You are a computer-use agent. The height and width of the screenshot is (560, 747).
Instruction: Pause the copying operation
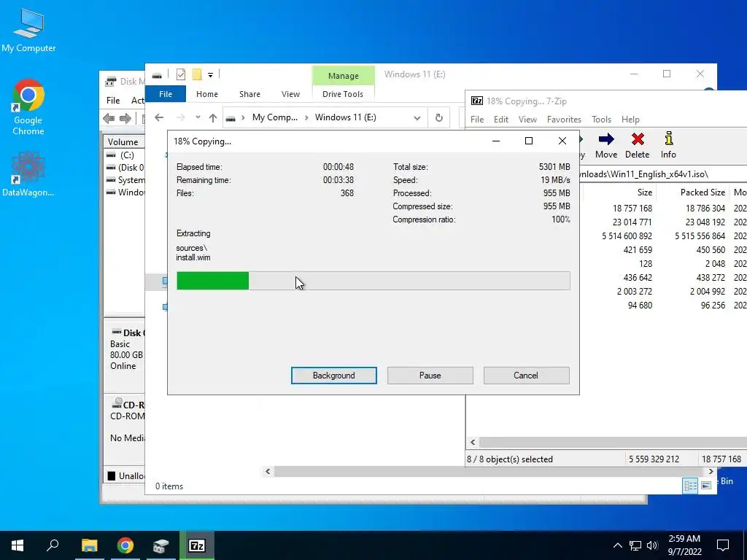[x=430, y=376]
